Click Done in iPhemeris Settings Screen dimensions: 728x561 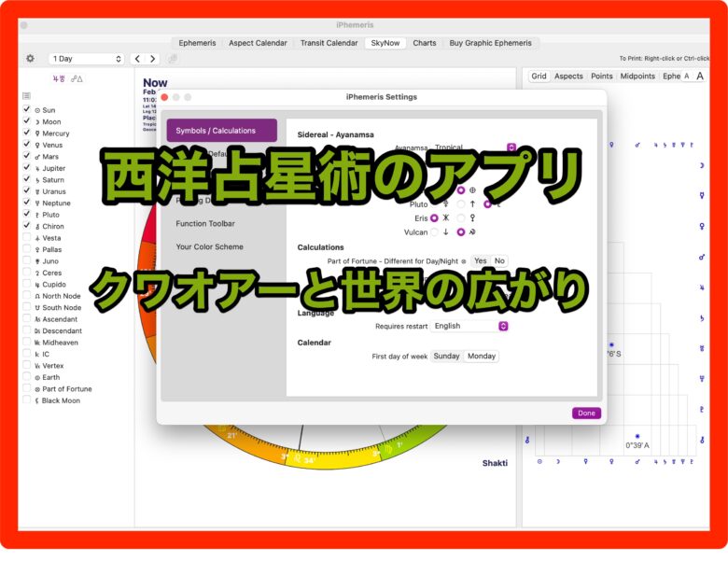tap(586, 413)
